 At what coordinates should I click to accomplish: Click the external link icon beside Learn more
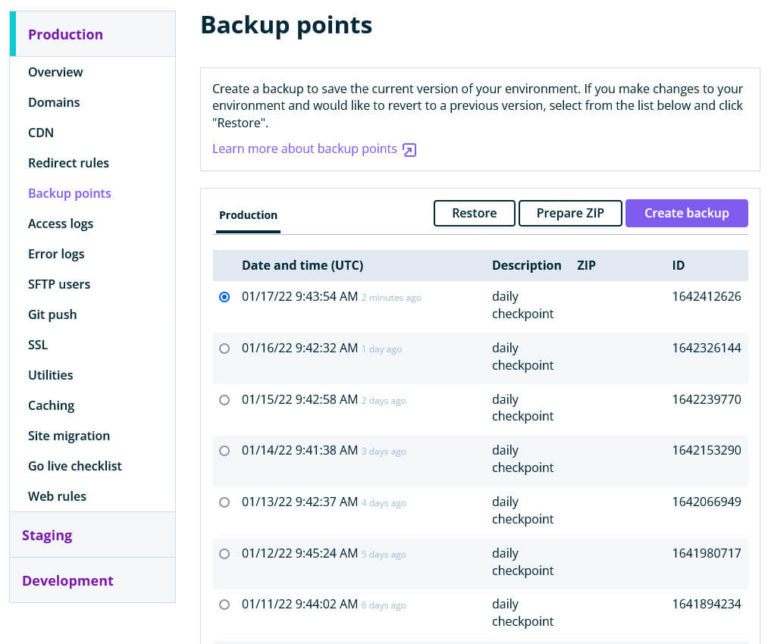409,150
